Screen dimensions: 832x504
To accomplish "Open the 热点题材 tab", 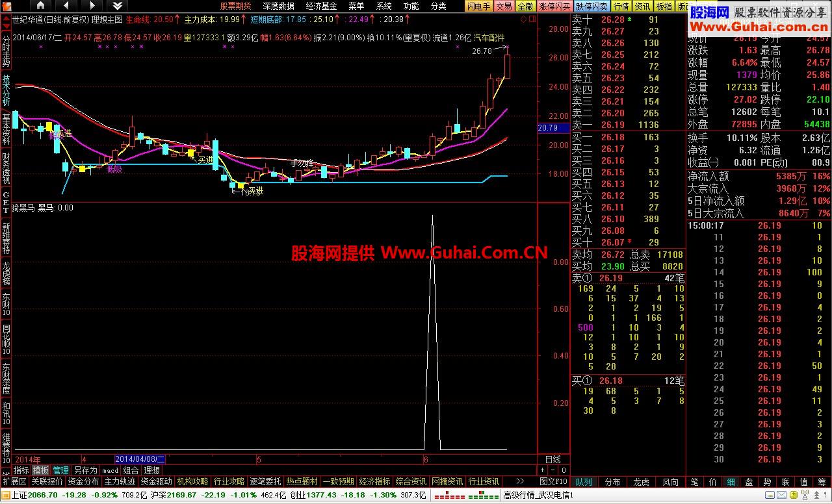I will coord(302,481).
